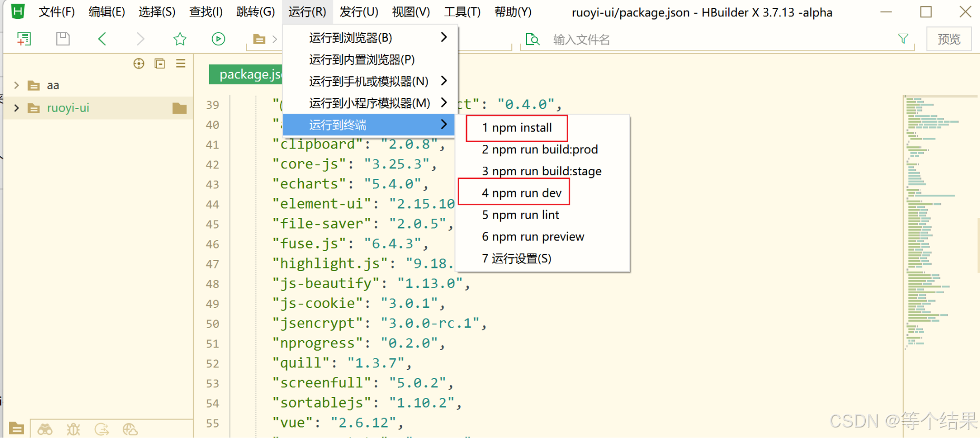Click the green filter funnel icon
The image size is (980, 438).
(903, 39)
